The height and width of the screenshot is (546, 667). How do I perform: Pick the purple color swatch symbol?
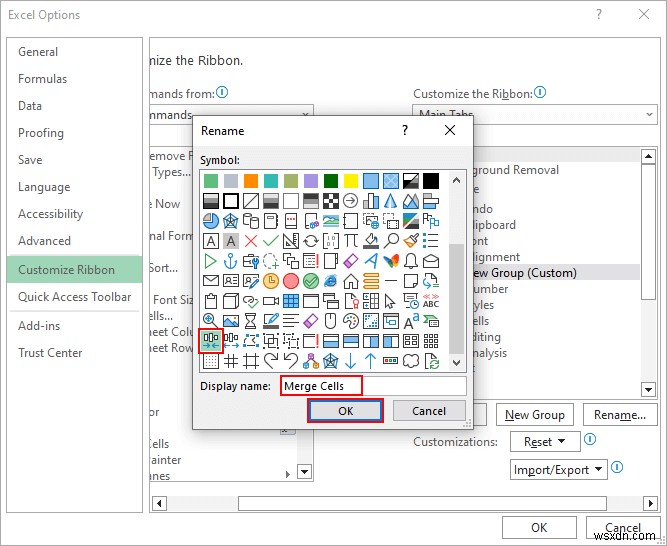click(x=311, y=181)
